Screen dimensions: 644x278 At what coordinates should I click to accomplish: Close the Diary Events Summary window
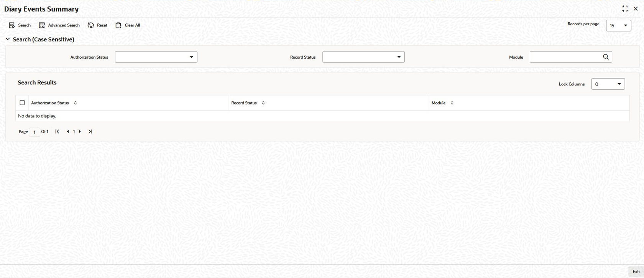point(636,8)
